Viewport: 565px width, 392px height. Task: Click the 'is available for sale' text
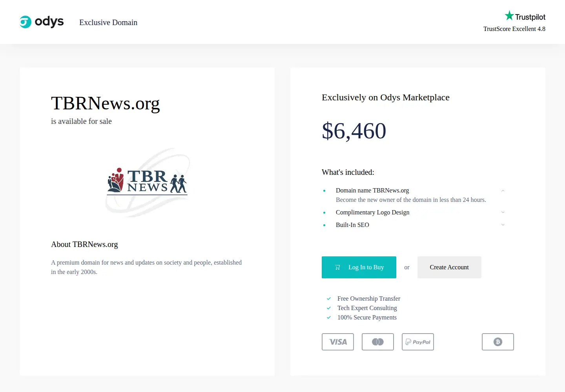click(x=81, y=122)
